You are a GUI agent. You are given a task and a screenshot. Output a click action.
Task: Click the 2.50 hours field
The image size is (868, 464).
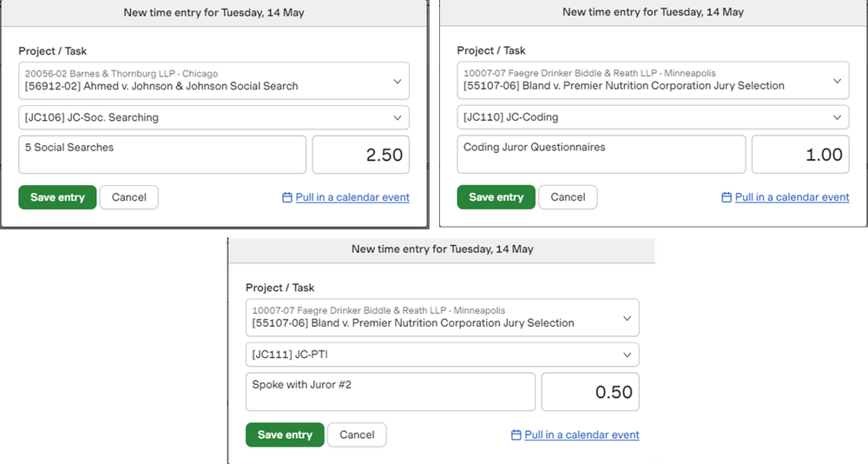point(360,155)
